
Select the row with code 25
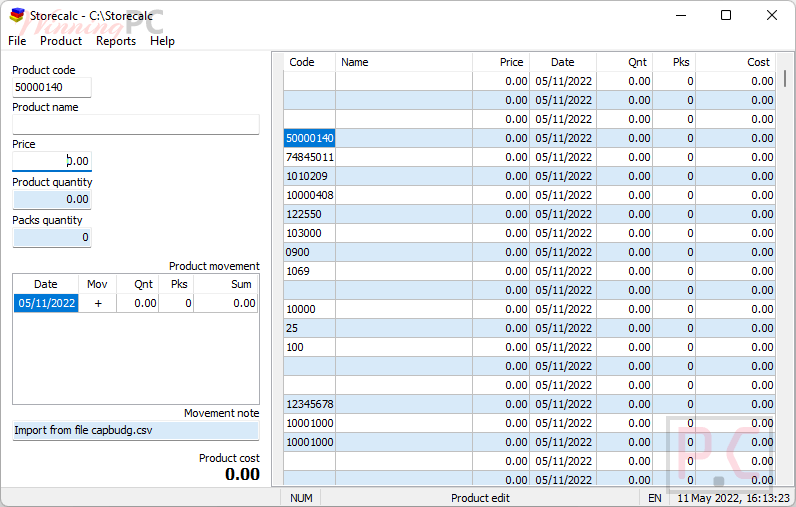[529, 328]
